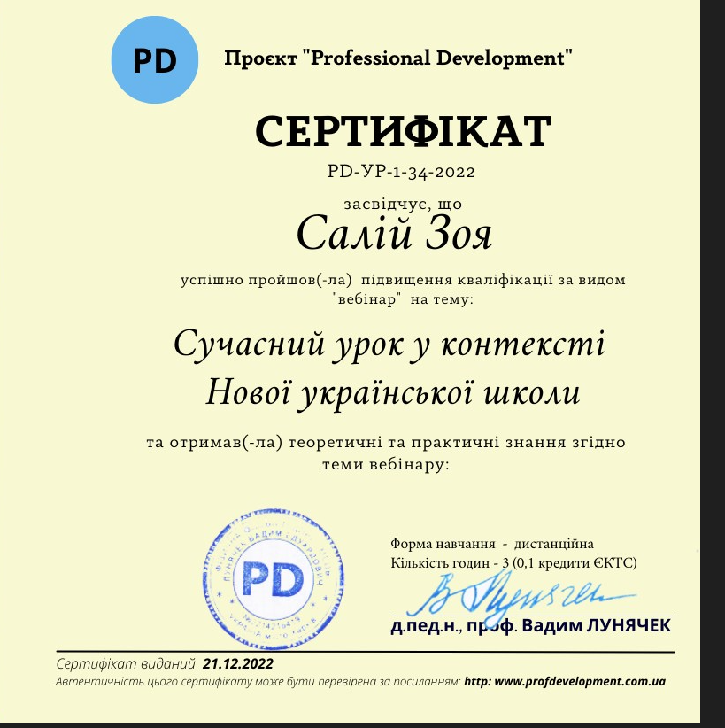Click the recipient name 'Салій Зоя'
This screenshot has height=728, width=725.
point(394,234)
